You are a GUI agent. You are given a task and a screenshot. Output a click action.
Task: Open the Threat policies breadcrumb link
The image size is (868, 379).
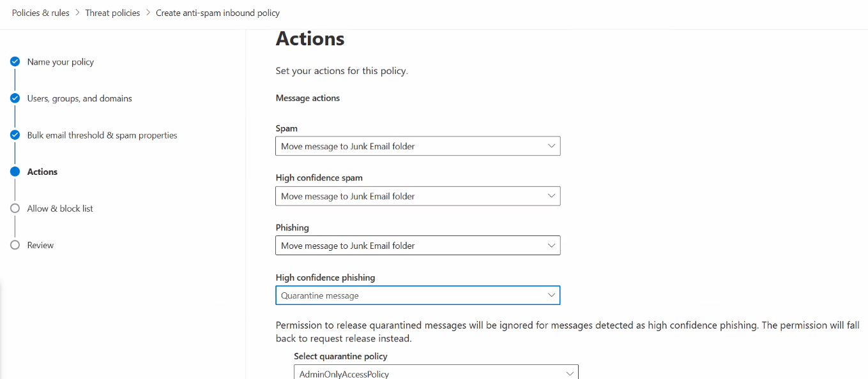point(112,13)
